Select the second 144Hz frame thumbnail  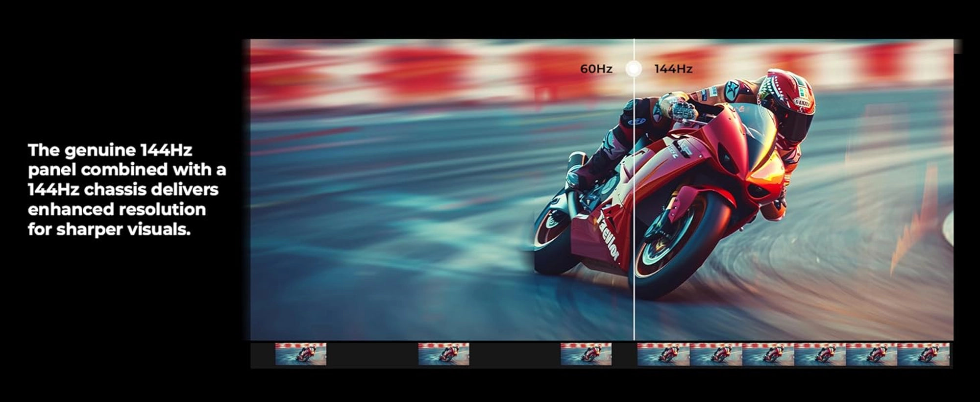(x=715, y=354)
